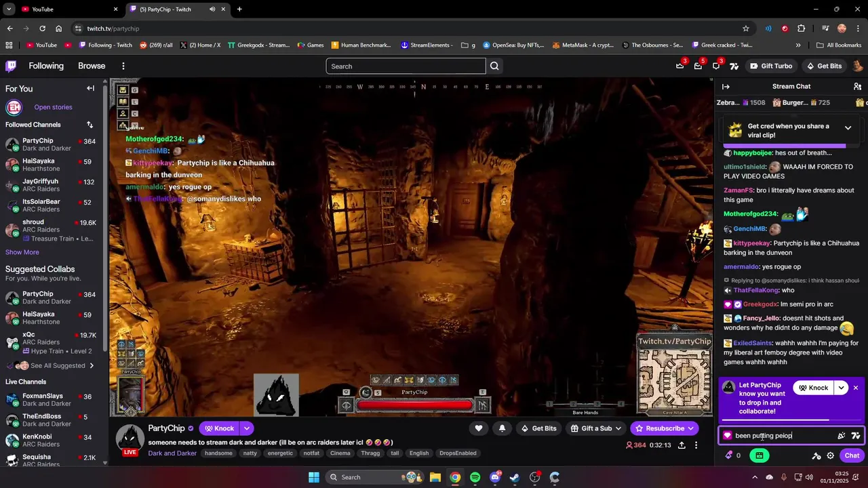Show hidden system tray icons

tap(756, 477)
